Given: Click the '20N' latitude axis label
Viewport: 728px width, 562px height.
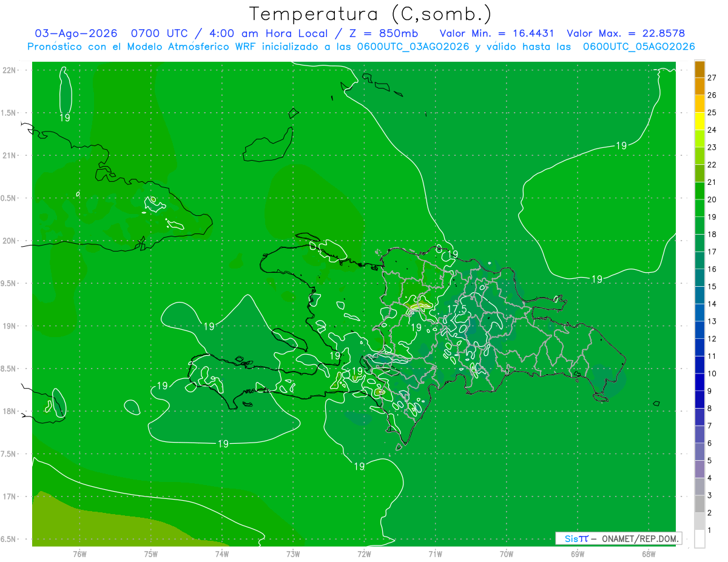Looking at the screenshot, I should pos(10,241).
